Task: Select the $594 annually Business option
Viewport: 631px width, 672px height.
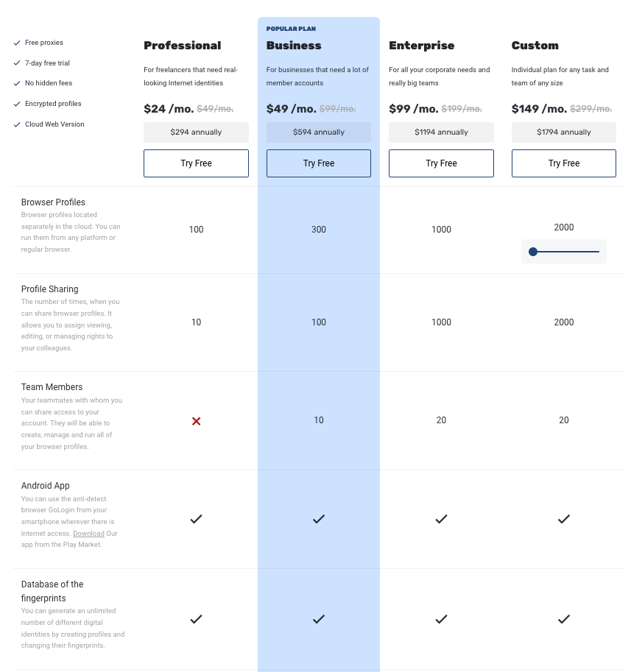Action: (319, 132)
